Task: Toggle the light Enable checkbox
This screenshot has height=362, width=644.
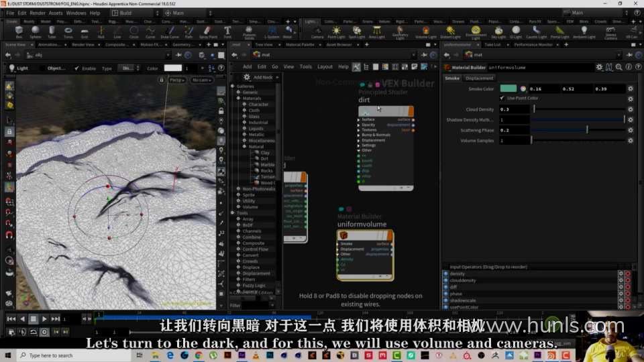Action: pyautogui.click(x=76, y=68)
